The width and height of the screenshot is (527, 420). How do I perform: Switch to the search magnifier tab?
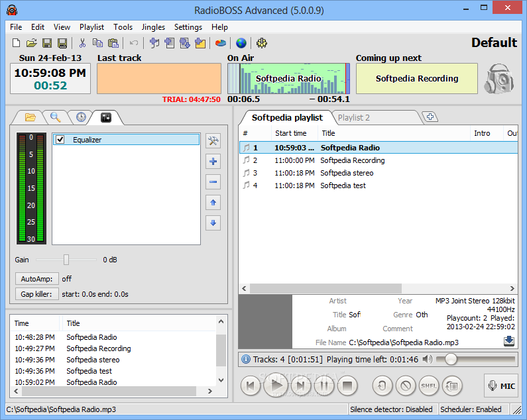tap(56, 117)
